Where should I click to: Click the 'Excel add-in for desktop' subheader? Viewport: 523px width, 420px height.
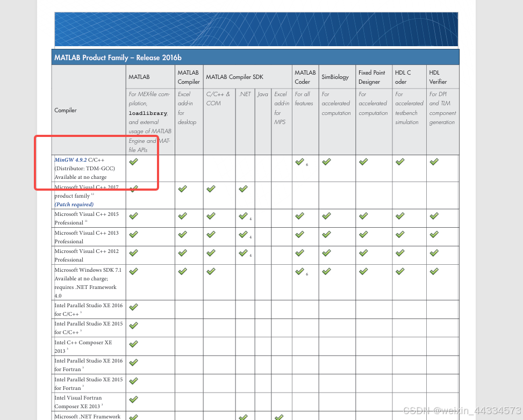pos(189,122)
